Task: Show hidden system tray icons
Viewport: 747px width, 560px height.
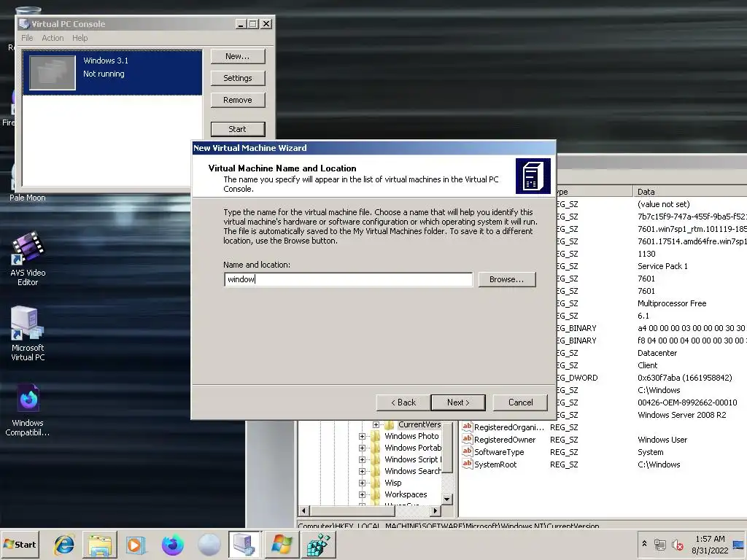Action: coord(645,544)
